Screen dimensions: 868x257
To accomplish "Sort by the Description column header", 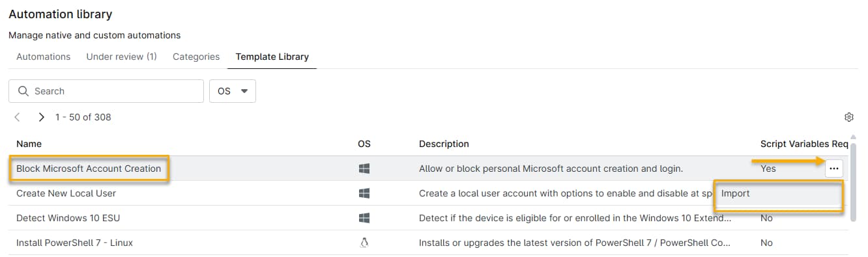I will pos(444,144).
